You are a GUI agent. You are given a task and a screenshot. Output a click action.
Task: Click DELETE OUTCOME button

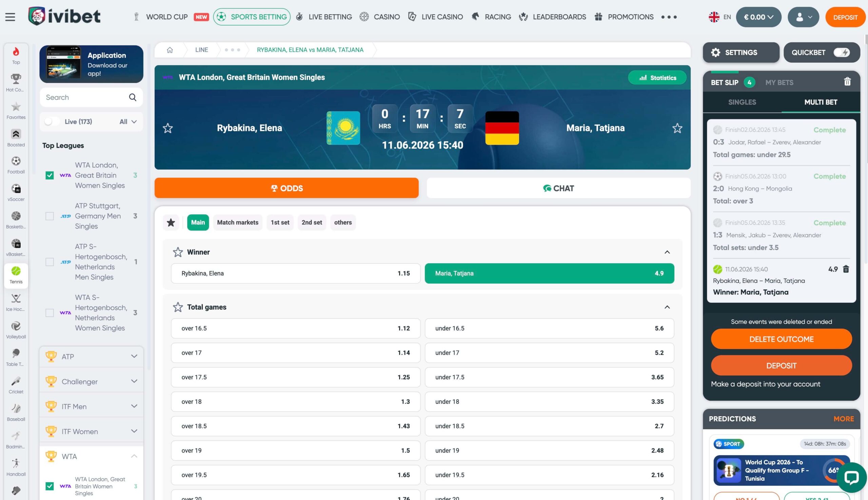tap(781, 339)
